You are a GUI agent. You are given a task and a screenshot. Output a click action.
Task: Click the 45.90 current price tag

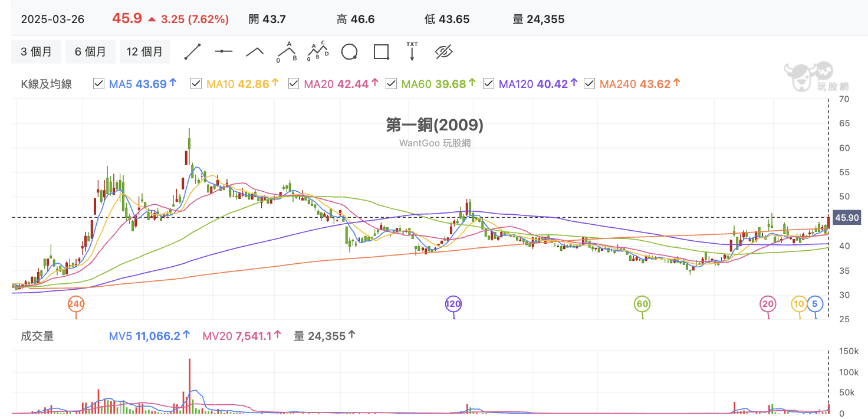pos(847,218)
